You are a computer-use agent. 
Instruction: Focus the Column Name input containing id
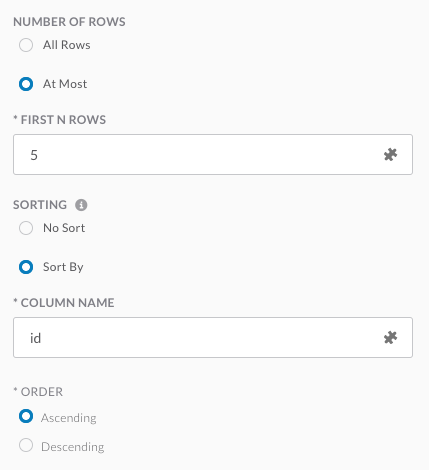(213, 338)
